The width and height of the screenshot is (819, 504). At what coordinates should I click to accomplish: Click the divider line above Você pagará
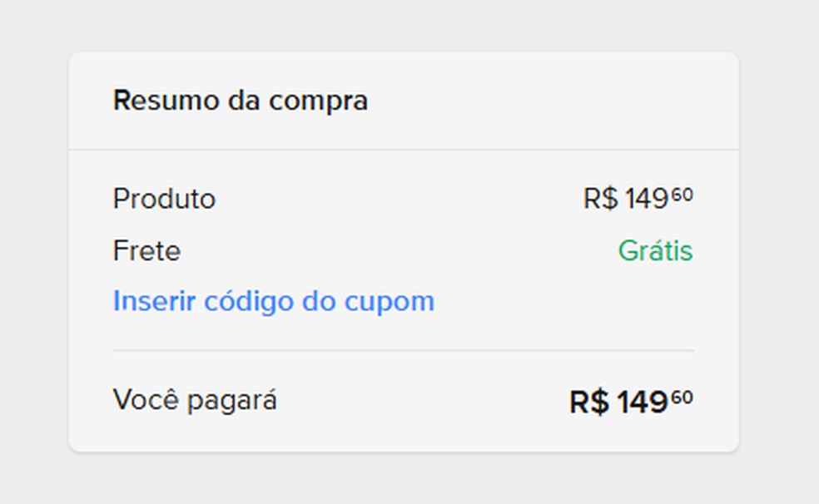[x=404, y=351]
